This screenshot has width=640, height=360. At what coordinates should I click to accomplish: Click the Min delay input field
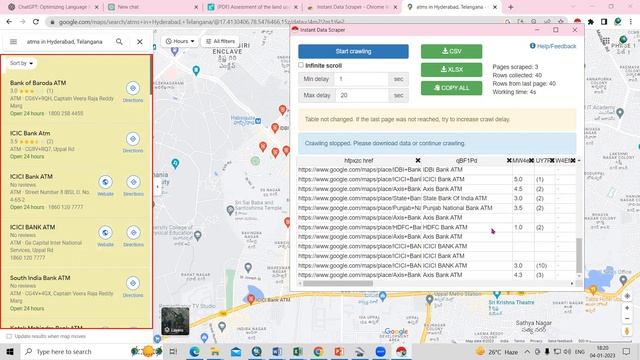click(361, 79)
